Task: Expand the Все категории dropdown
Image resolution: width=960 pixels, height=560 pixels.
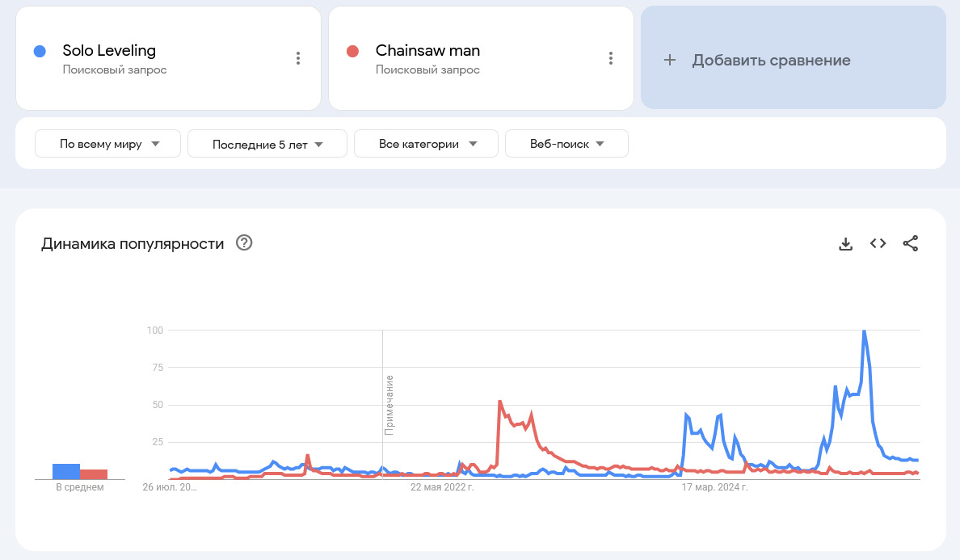Action: tap(426, 144)
